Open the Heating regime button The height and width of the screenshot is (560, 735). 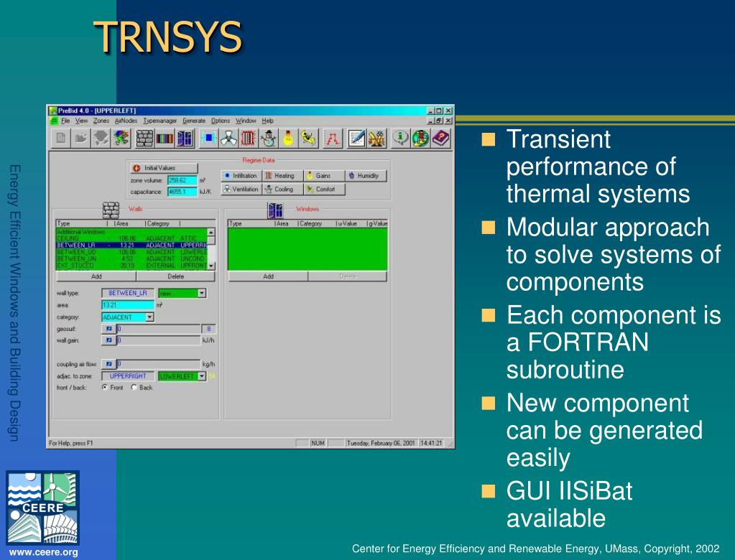(282, 176)
